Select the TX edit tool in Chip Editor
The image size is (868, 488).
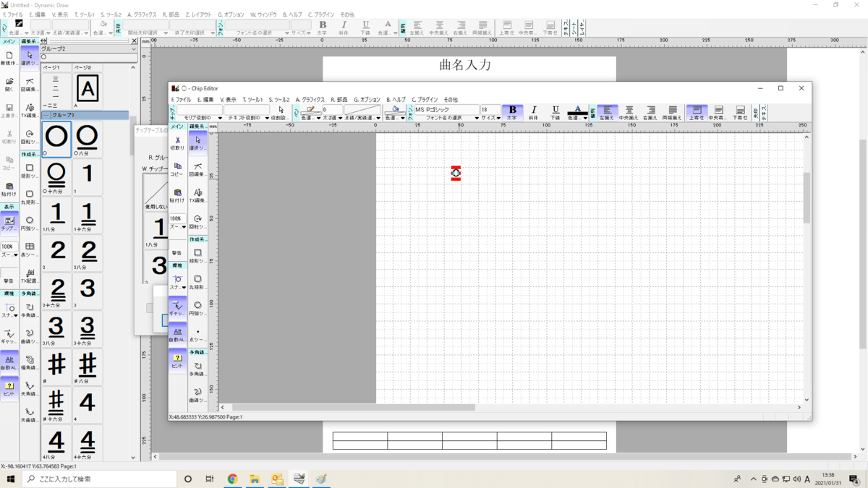tap(197, 195)
